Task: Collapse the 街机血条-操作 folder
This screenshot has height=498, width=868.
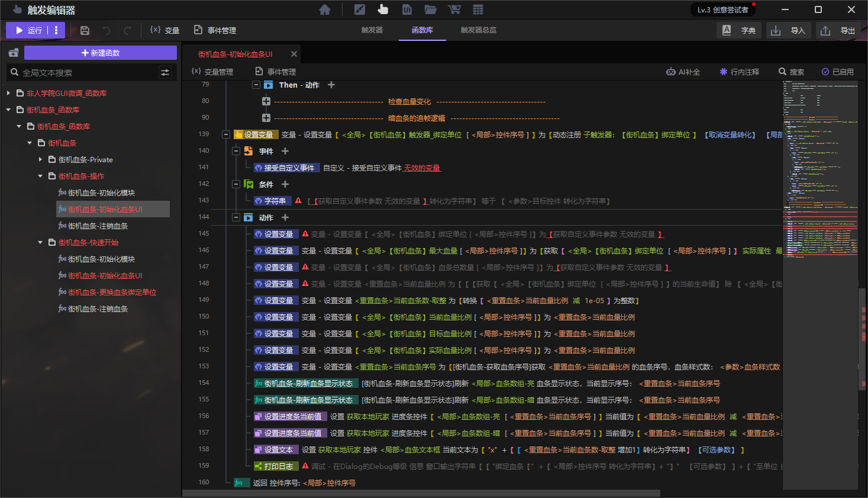Action: (x=40, y=176)
